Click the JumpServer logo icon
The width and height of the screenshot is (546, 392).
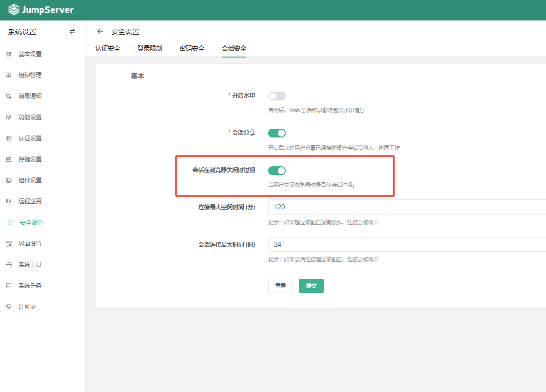click(14, 9)
